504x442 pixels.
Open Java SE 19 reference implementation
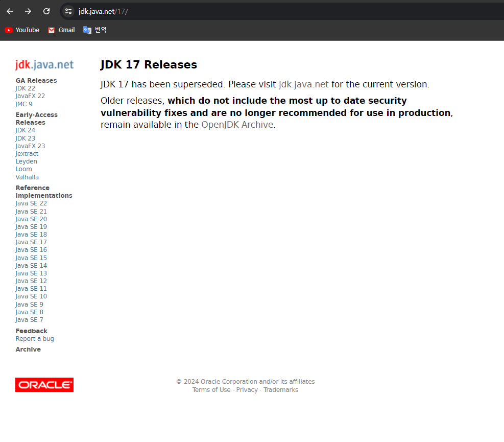[x=31, y=226]
